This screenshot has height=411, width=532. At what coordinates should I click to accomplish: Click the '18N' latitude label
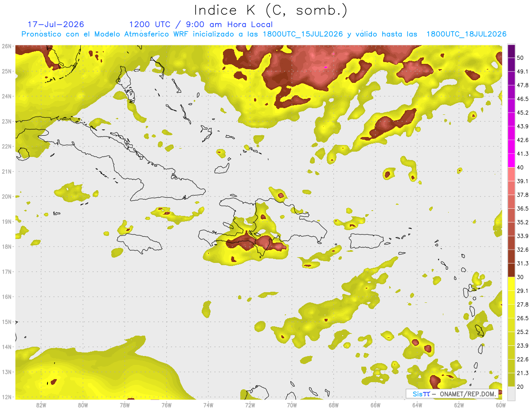tap(6, 247)
